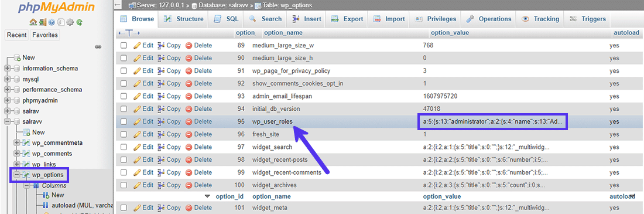Image resolution: width=644 pixels, height=214 pixels.
Task: Click pencil icon for show_comments_cookies_opt_in row
Action: 137,83
